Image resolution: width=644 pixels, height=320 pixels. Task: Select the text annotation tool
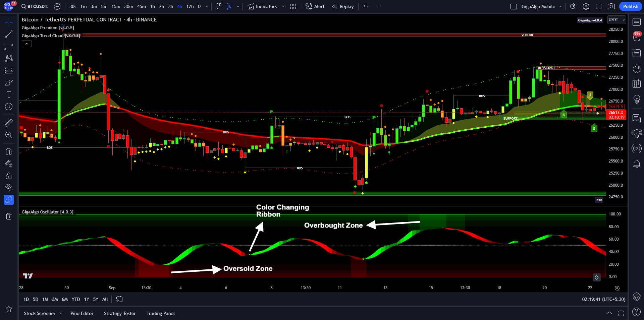pos(9,94)
